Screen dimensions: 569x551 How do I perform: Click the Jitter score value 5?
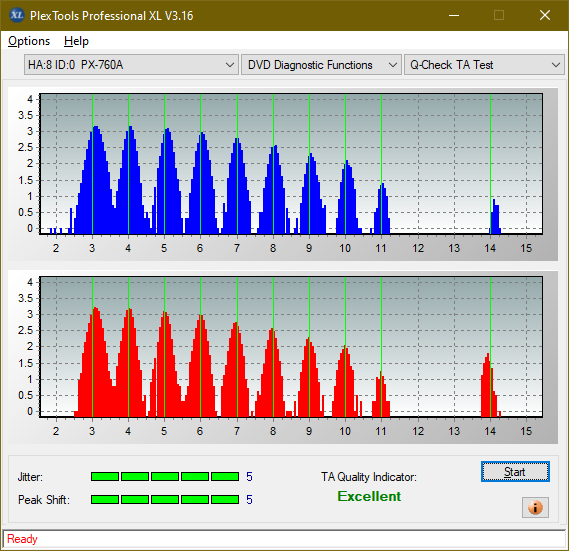(x=249, y=477)
